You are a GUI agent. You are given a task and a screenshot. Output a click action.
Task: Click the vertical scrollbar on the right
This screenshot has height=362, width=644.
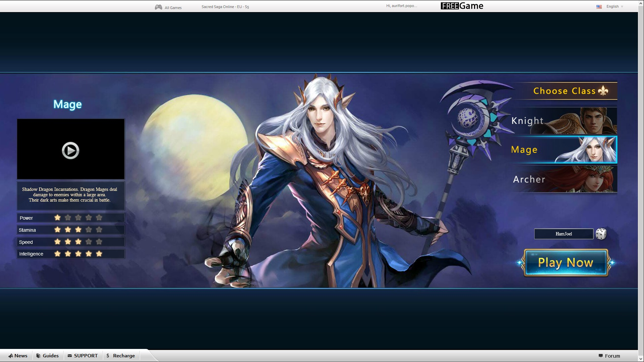coord(641,181)
